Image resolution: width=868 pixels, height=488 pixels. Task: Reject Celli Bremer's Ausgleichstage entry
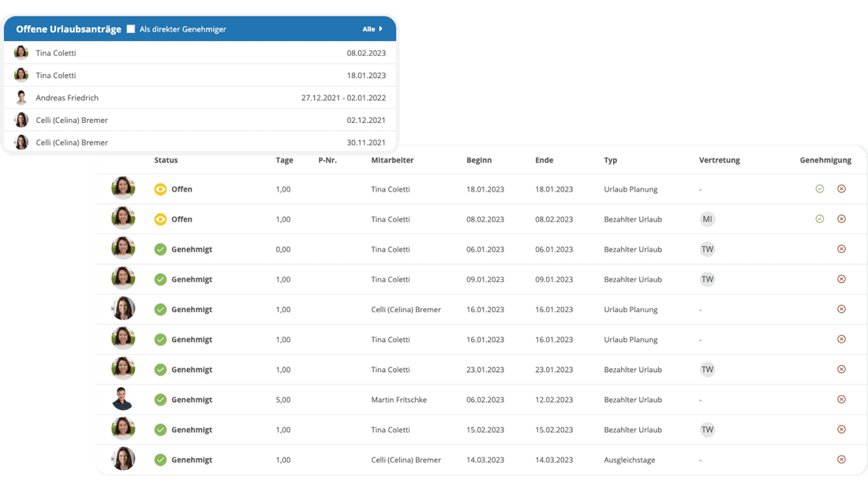point(842,459)
